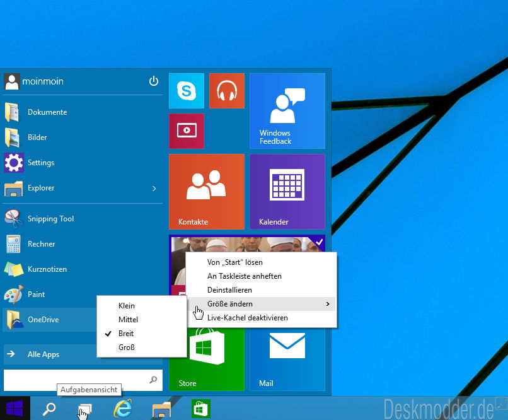This screenshot has height=420, width=508.
Task: Open the Windows Feedback tile
Action: point(287,111)
